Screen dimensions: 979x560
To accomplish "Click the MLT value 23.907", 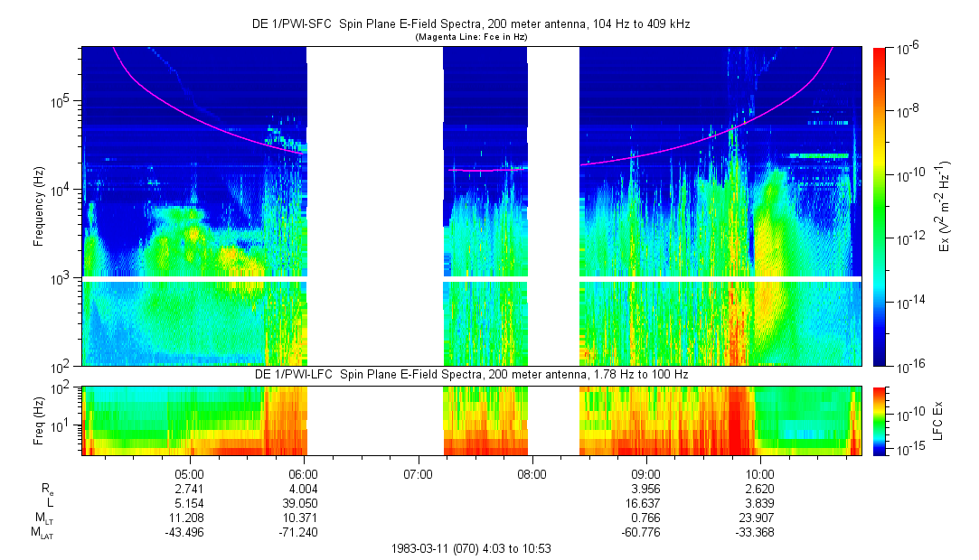I will [760, 516].
